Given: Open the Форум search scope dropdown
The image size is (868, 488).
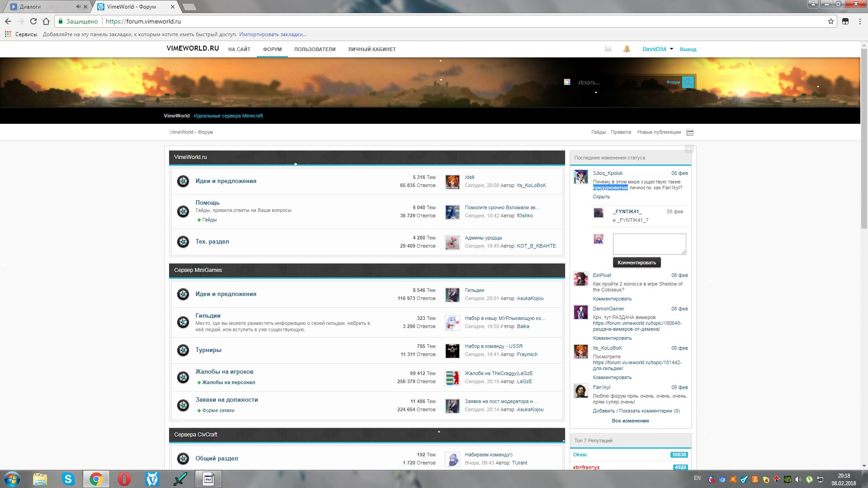Looking at the screenshot, I should click(x=673, y=82).
